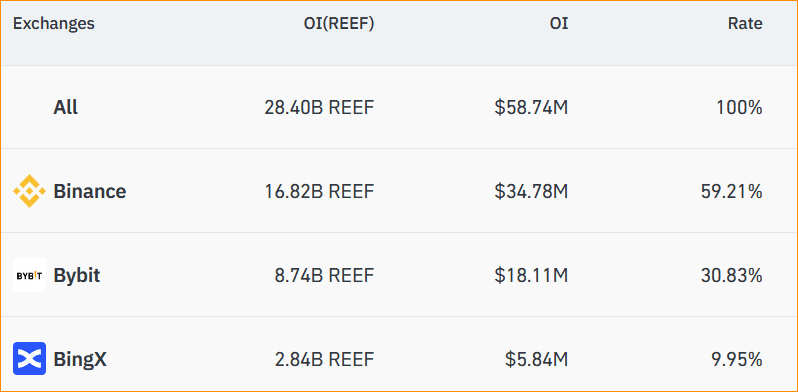Viewport: 798px width, 392px height.
Task: Sort by the OI column header
Action: [559, 23]
